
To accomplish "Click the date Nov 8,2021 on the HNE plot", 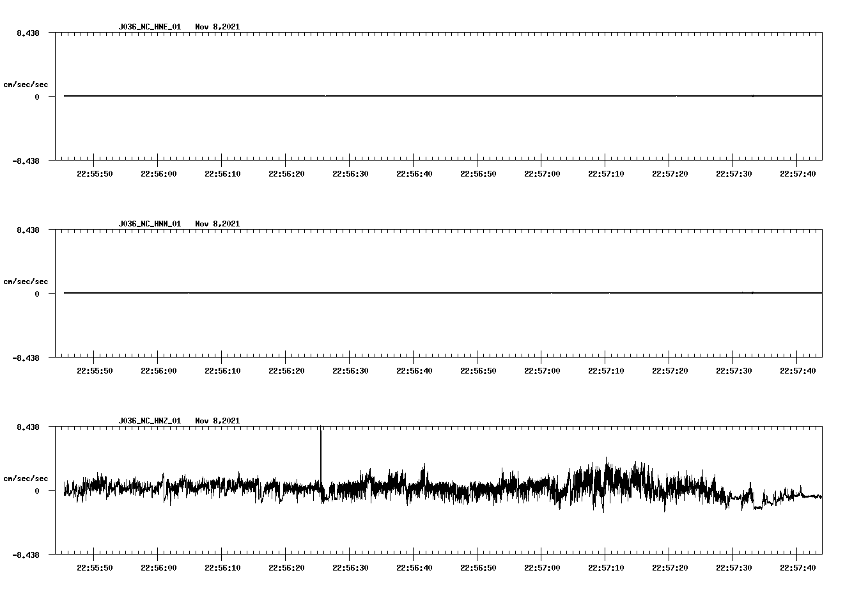I will pyautogui.click(x=217, y=27).
